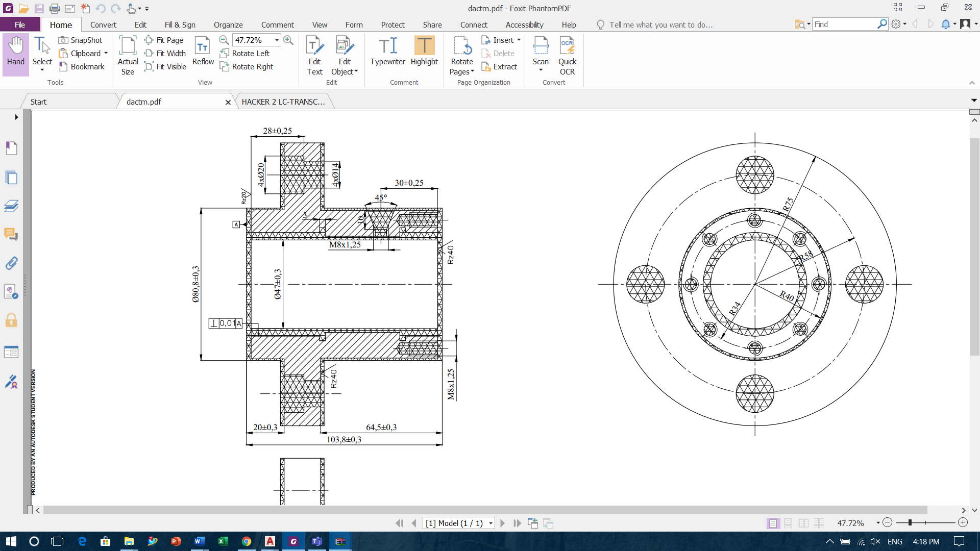Rotate the view right

(x=247, y=66)
